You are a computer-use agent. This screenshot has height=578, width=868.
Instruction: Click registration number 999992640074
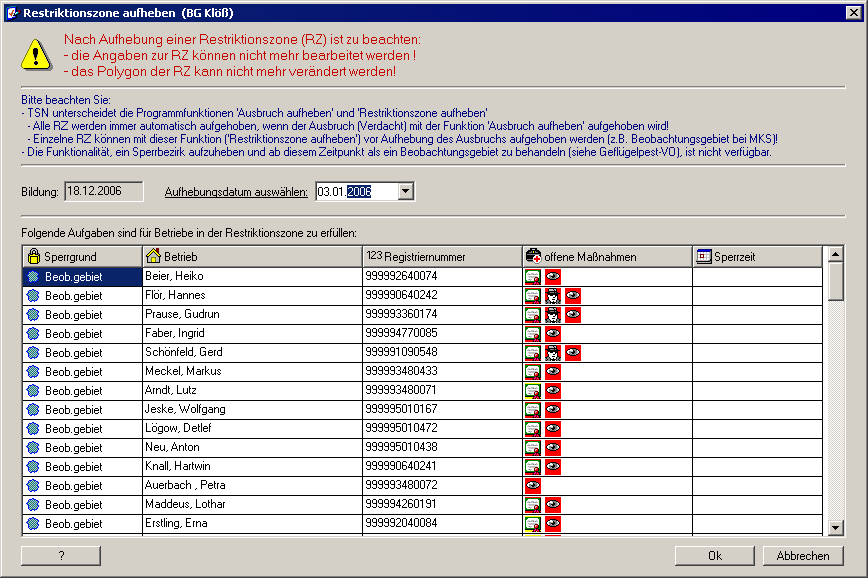tap(401, 276)
